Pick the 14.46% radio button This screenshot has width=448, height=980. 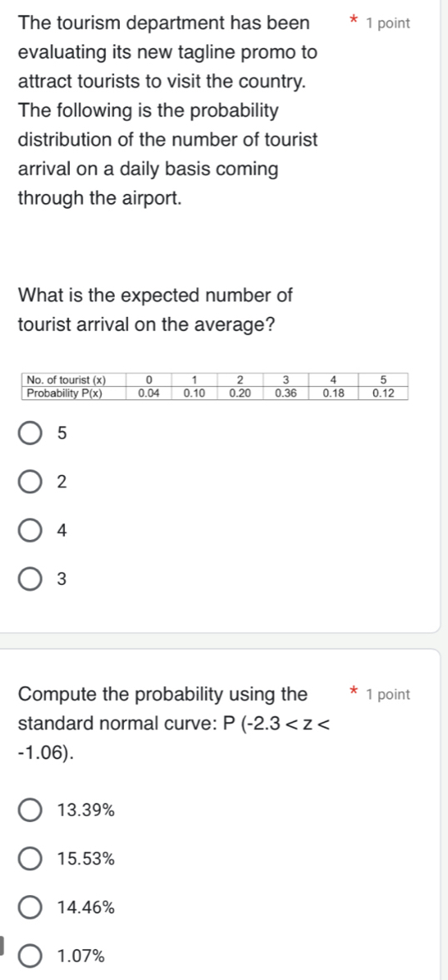32,907
